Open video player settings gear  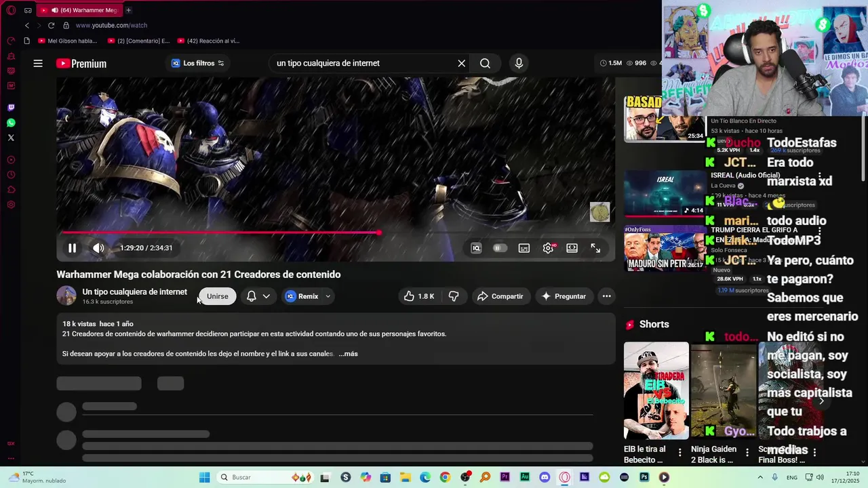pos(548,248)
